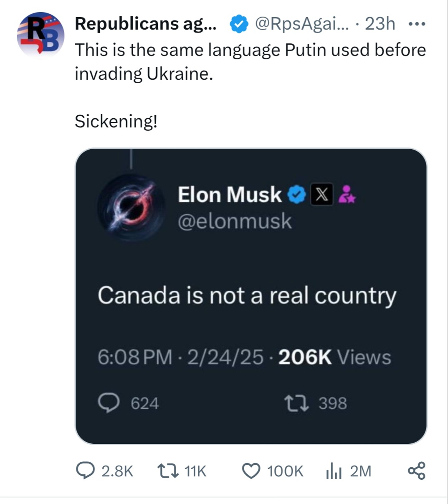
Task: Click the Republicans ag... display name
Action: click(146, 24)
